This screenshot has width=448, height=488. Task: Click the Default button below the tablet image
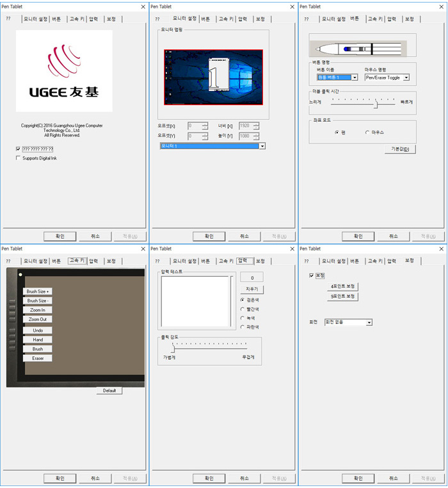pyautogui.click(x=109, y=391)
